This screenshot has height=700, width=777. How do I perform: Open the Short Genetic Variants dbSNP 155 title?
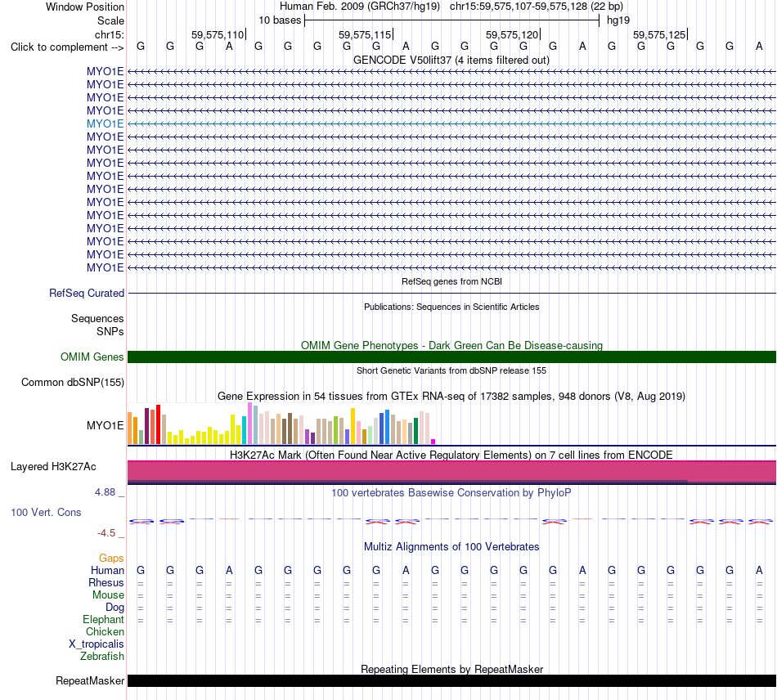[451, 370]
